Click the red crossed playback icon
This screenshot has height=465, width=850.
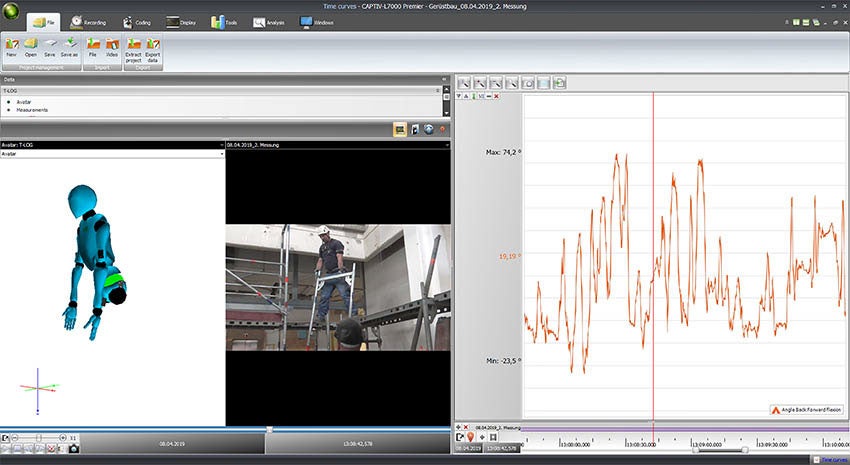[51, 449]
